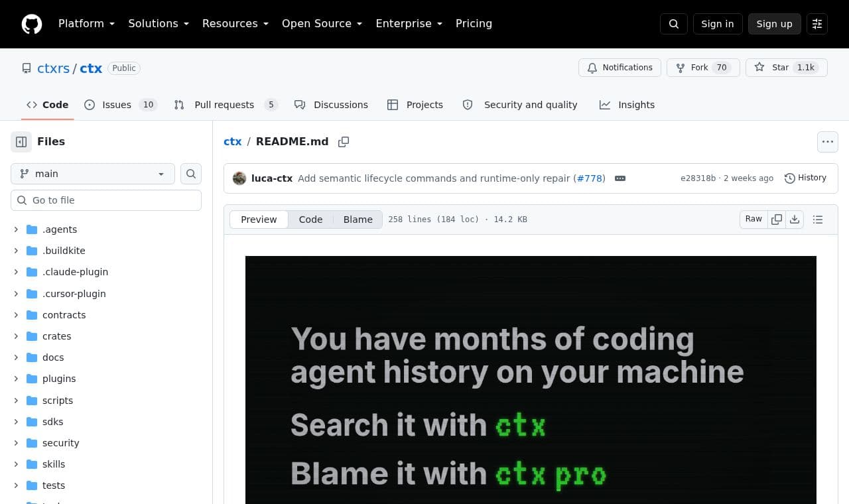Download the raw file icon

(x=795, y=220)
